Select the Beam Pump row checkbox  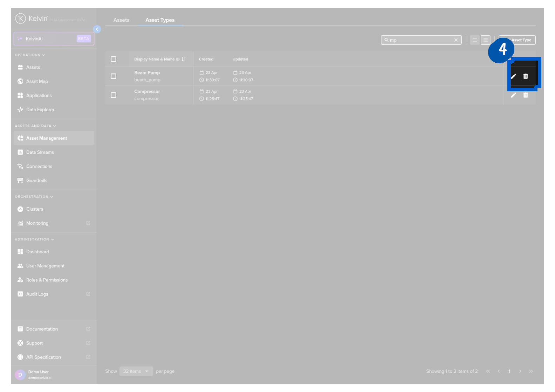click(x=114, y=76)
